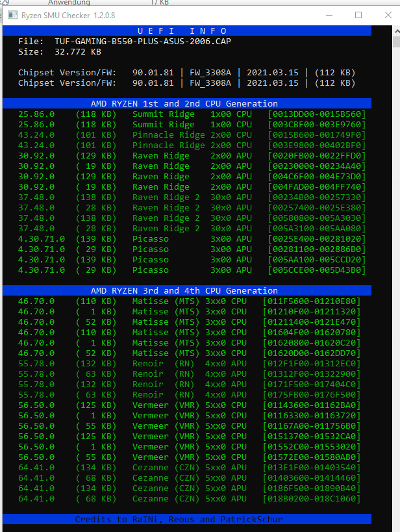
Task: Click Raven Ridge 2 address [00234B00-00257330]
Action: [x=317, y=197]
